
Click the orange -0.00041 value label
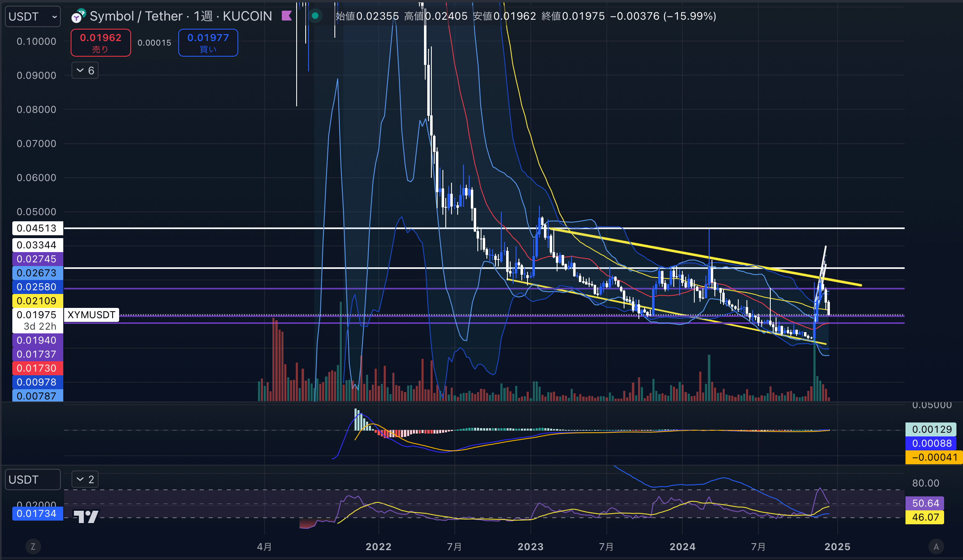pyautogui.click(x=934, y=457)
